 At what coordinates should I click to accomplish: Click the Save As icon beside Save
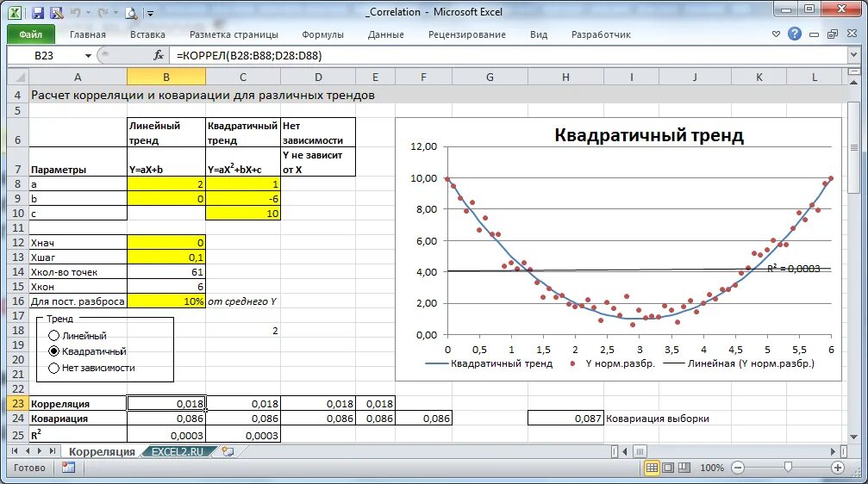pyautogui.click(x=56, y=12)
